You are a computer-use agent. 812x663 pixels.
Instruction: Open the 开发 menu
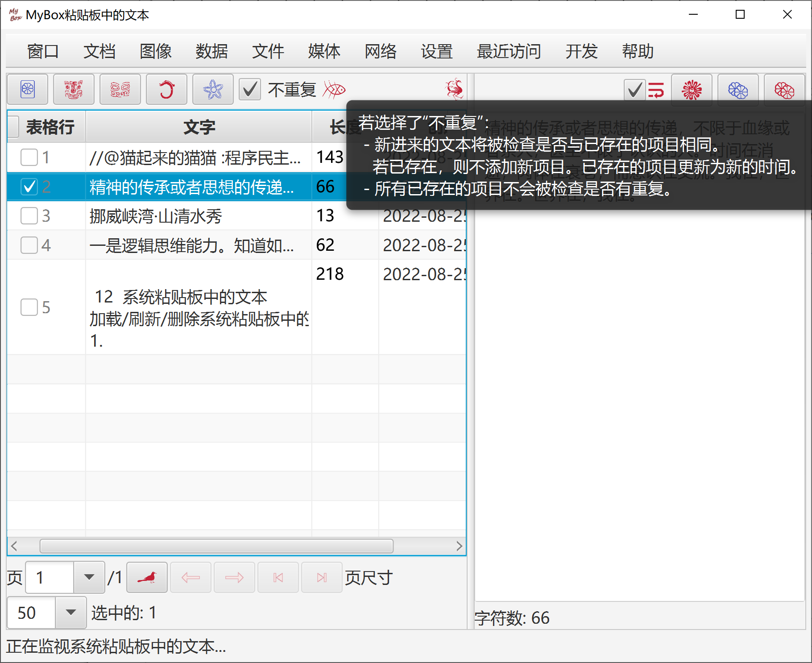pyautogui.click(x=581, y=51)
